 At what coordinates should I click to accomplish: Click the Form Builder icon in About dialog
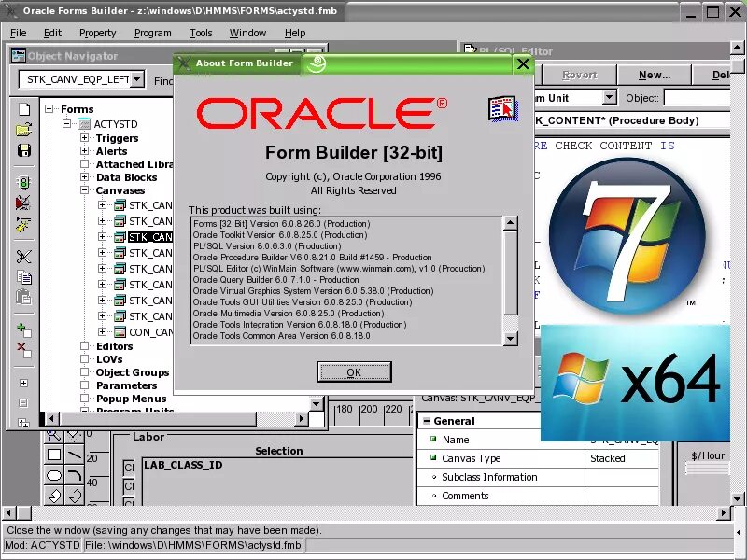click(x=502, y=108)
